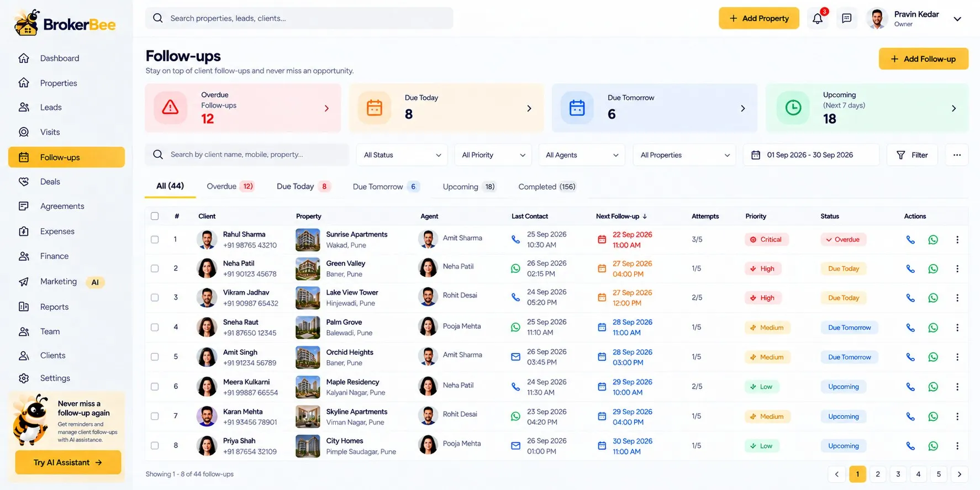This screenshot has width=980, height=490.
Task: WhatsApp Priya Shah from actions column
Action: [933, 446]
